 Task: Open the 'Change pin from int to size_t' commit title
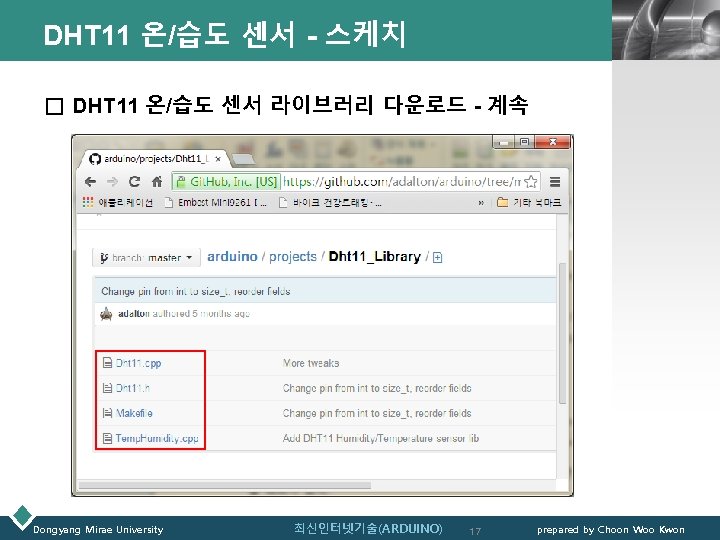(x=196, y=291)
